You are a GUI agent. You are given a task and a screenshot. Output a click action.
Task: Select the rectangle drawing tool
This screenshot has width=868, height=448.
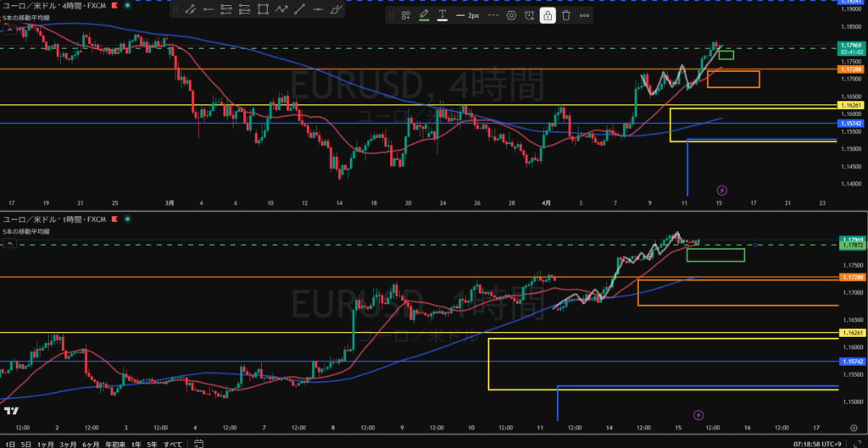pyautogui.click(x=263, y=10)
